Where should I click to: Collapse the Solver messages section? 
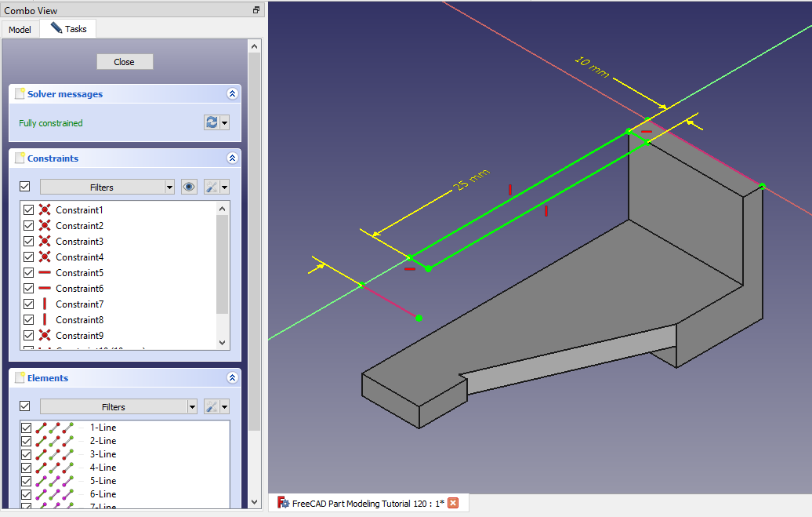(232, 94)
